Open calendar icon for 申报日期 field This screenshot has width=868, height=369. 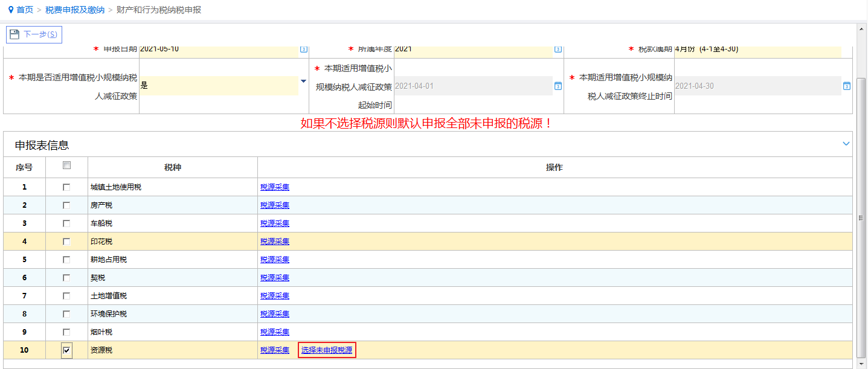pyautogui.click(x=304, y=50)
